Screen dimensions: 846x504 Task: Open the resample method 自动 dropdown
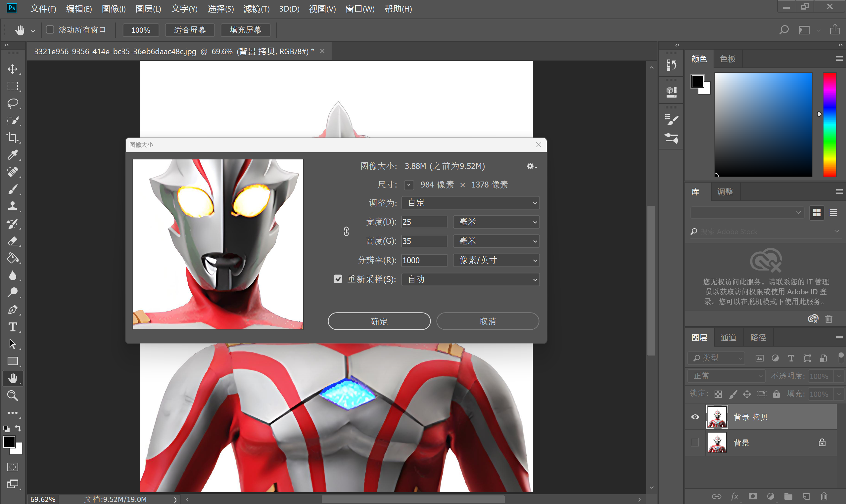click(470, 279)
